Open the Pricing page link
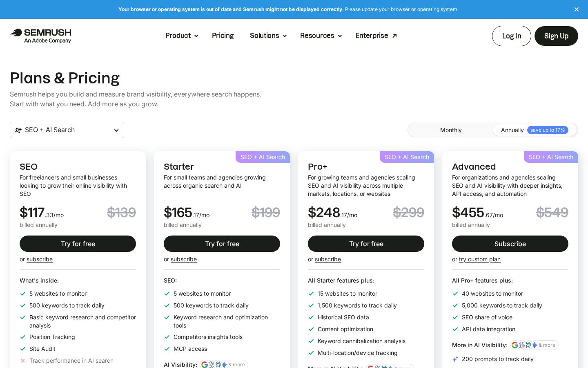 (223, 36)
